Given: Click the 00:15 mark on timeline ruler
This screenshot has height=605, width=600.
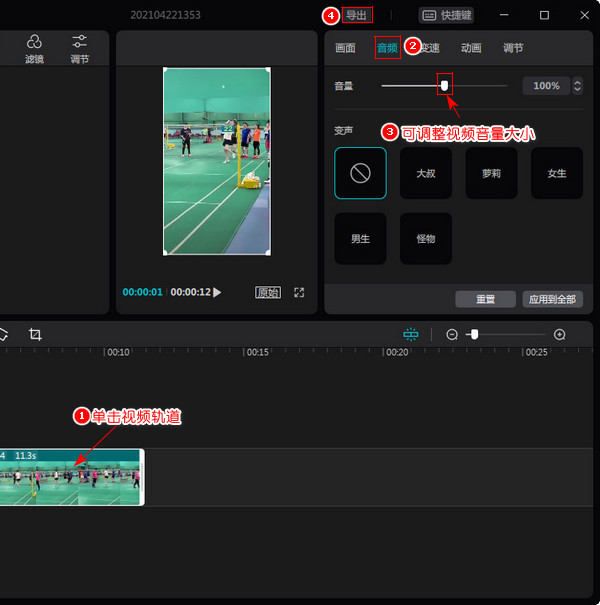Looking at the screenshot, I should pyautogui.click(x=257, y=352).
